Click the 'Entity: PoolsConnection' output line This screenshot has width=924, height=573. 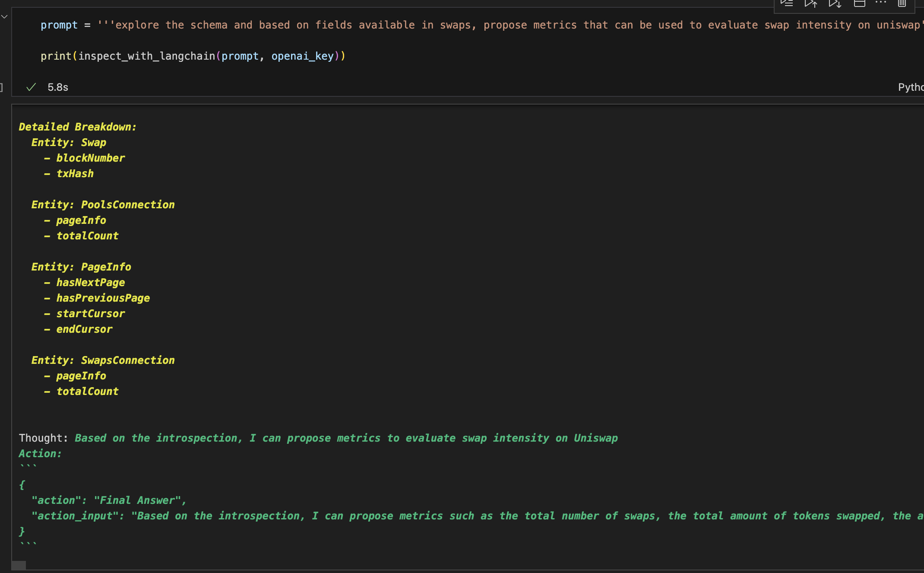pos(103,205)
